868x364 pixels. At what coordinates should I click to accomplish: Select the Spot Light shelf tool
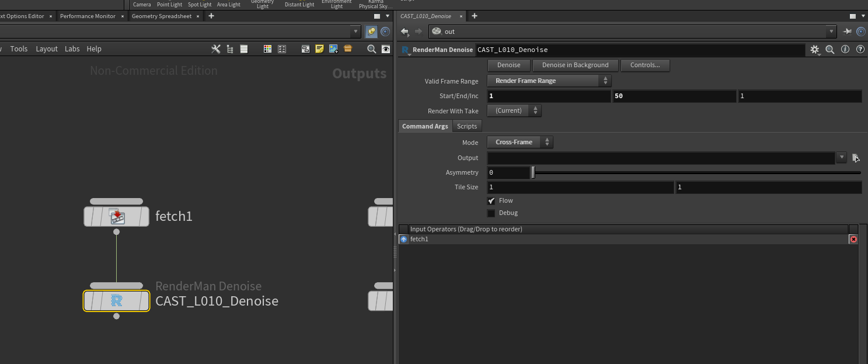[x=200, y=5]
